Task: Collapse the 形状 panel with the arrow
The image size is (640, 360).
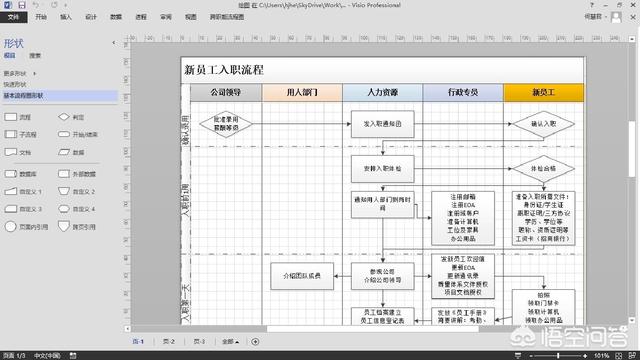Action: click(113, 42)
